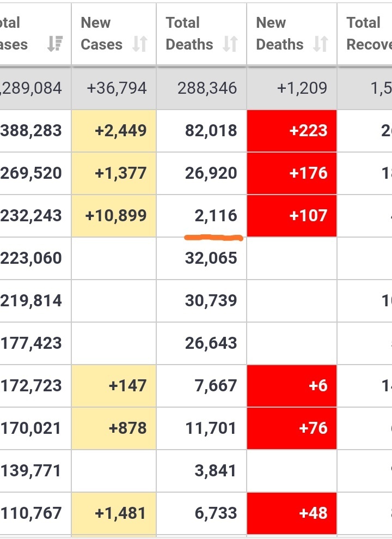
Task: Select the +2,449 new cases cell
Action: click(119, 131)
